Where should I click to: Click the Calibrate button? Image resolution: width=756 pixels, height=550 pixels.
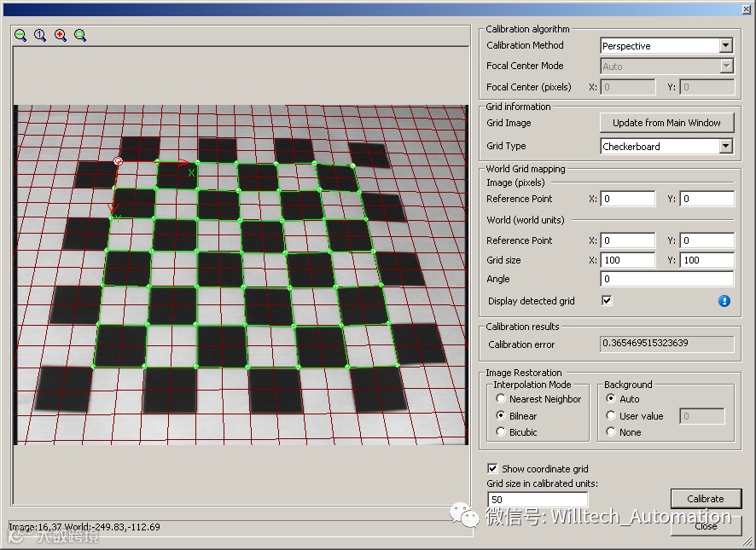(706, 499)
